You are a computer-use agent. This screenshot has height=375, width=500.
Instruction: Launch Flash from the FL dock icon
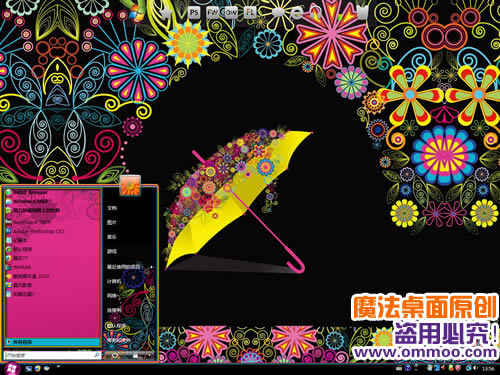[x=250, y=13]
